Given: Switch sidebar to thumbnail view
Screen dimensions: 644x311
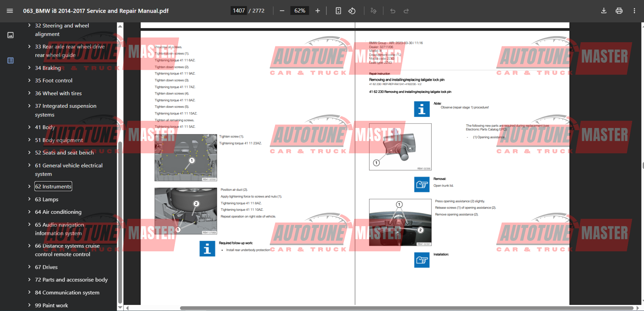Looking at the screenshot, I should (x=10, y=35).
